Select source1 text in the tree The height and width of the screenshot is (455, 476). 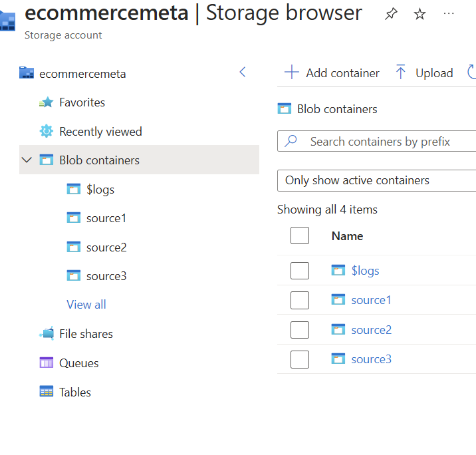[x=106, y=218]
